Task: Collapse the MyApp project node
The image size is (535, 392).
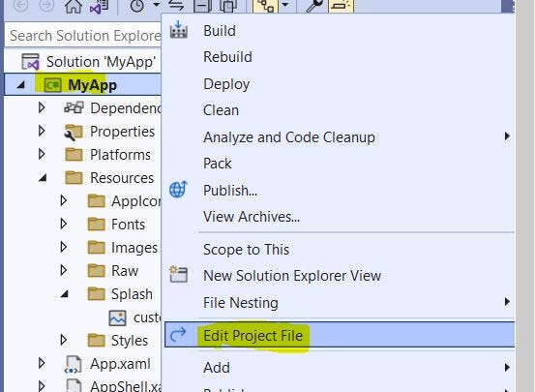Action: (x=21, y=85)
